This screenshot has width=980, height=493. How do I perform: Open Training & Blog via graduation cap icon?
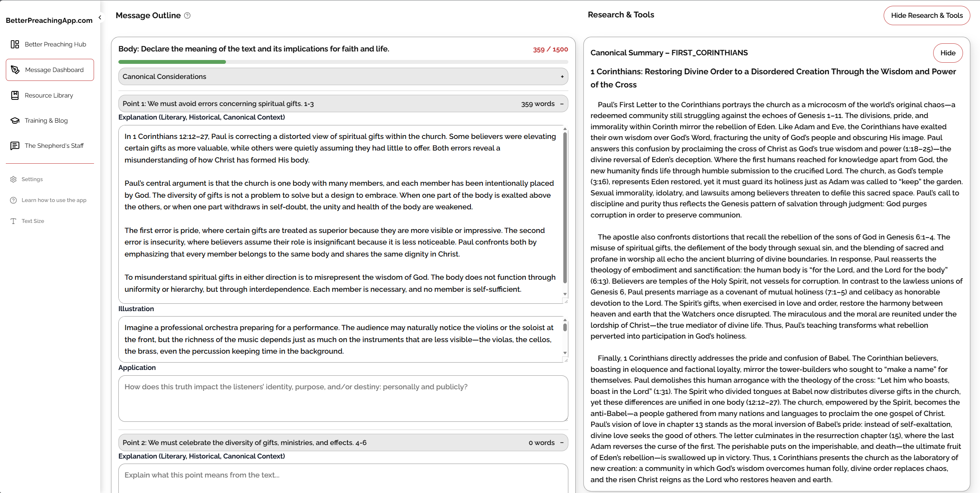tap(14, 120)
